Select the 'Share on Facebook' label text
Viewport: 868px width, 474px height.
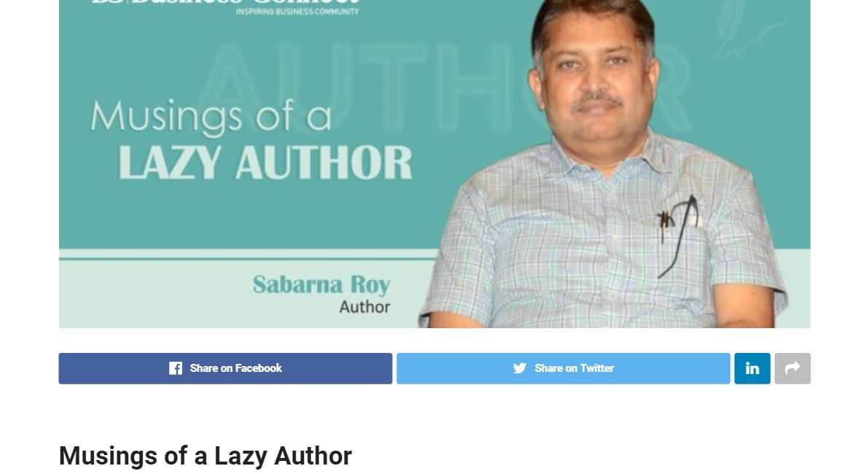(236, 368)
